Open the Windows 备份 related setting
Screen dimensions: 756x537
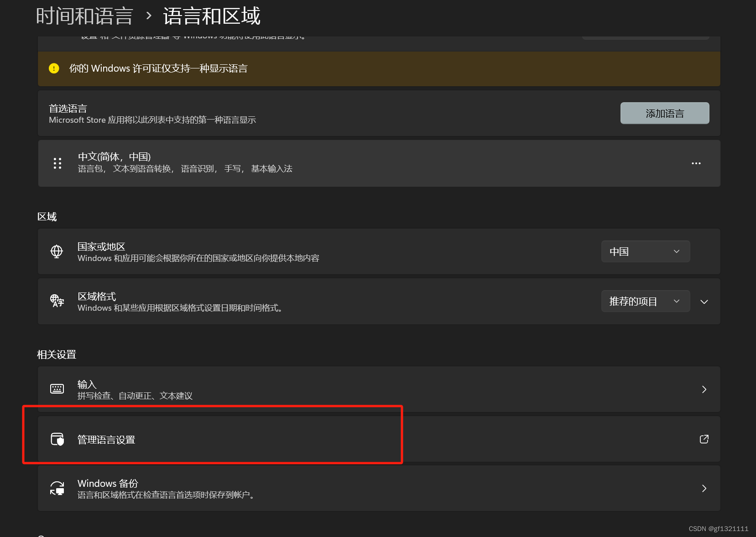[379, 488]
